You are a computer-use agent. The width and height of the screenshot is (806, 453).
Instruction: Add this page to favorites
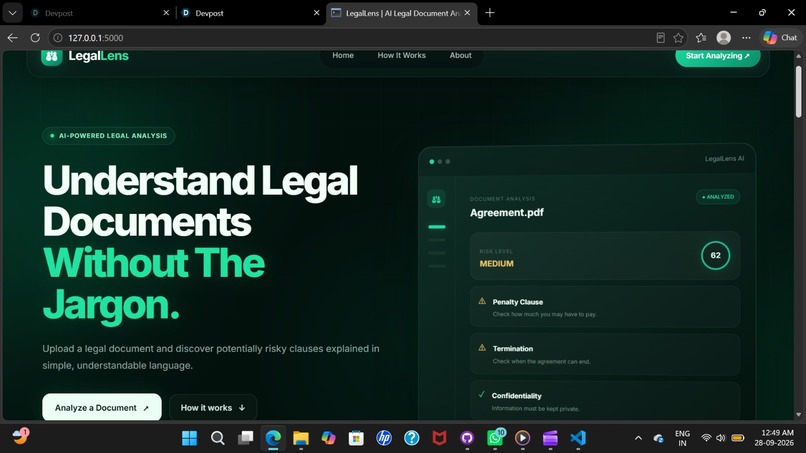point(679,38)
